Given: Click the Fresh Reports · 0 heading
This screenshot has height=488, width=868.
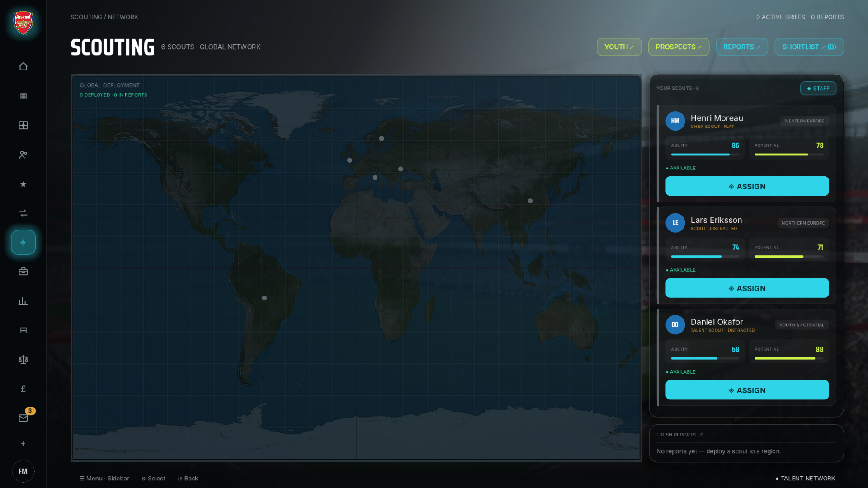Looking at the screenshot, I should pyautogui.click(x=679, y=435).
